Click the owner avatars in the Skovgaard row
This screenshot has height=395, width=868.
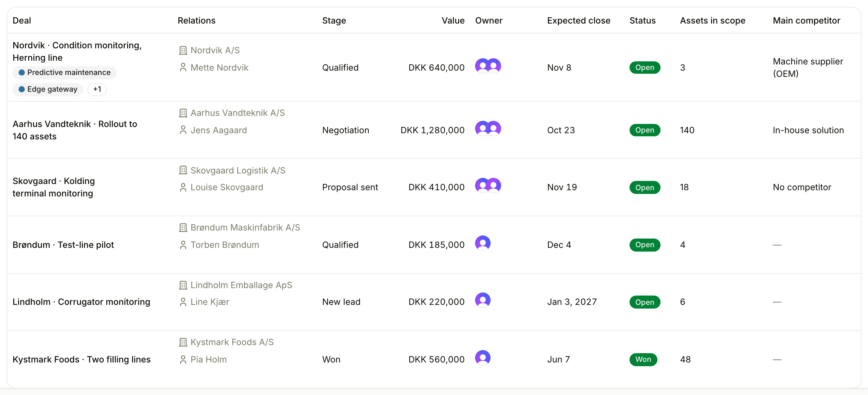[488, 186]
